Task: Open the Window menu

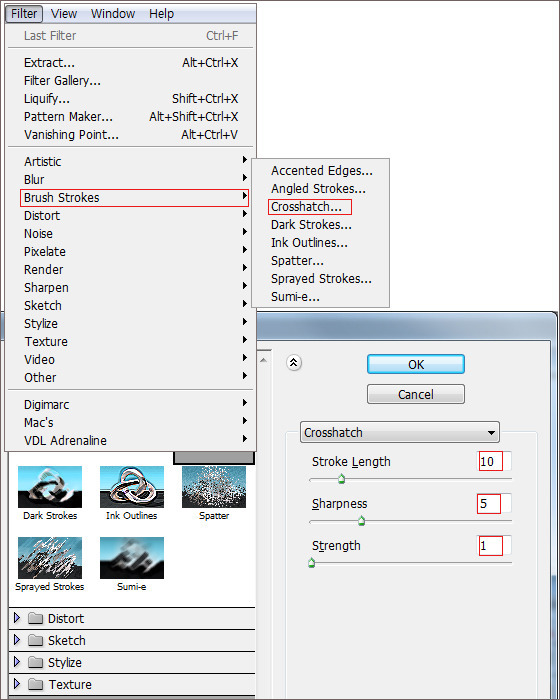Action: [113, 14]
